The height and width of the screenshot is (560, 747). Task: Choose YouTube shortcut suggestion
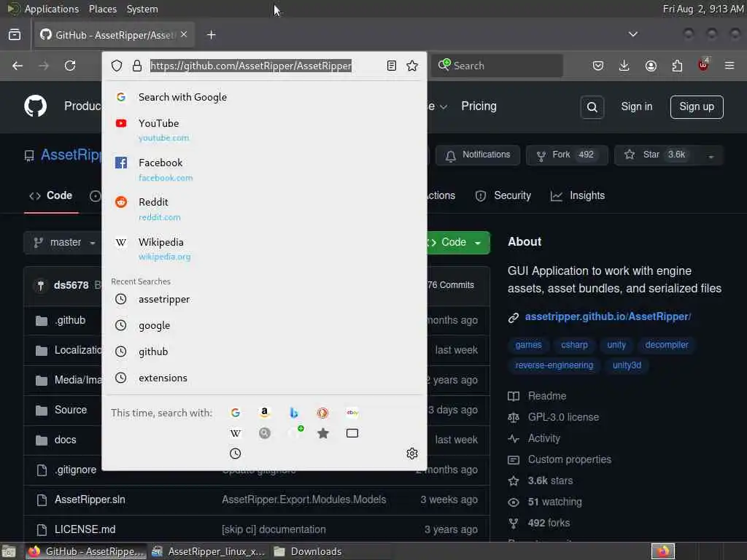click(264, 130)
